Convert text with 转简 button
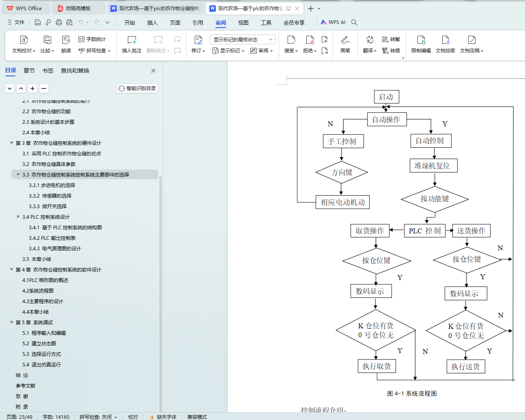525x420 pixels. (x=391, y=51)
